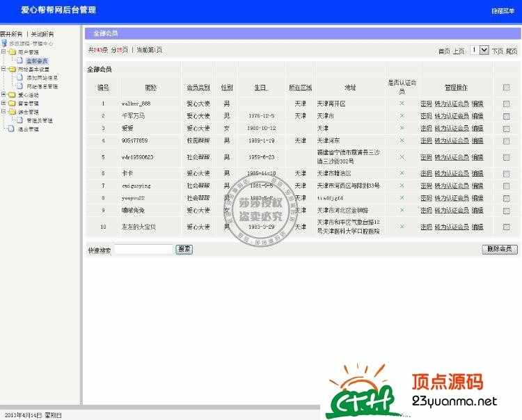
Task: Click folder icon of 管理员管理's parent node
Action: pos(13,112)
